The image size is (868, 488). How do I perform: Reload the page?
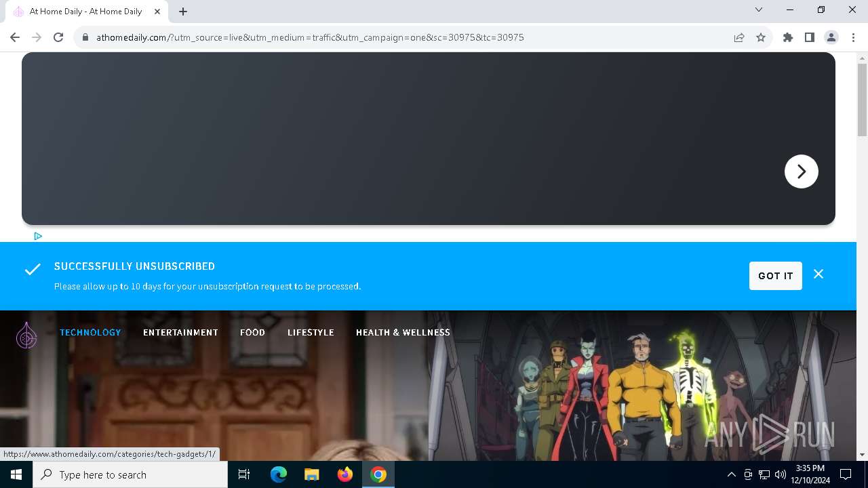(x=58, y=37)
